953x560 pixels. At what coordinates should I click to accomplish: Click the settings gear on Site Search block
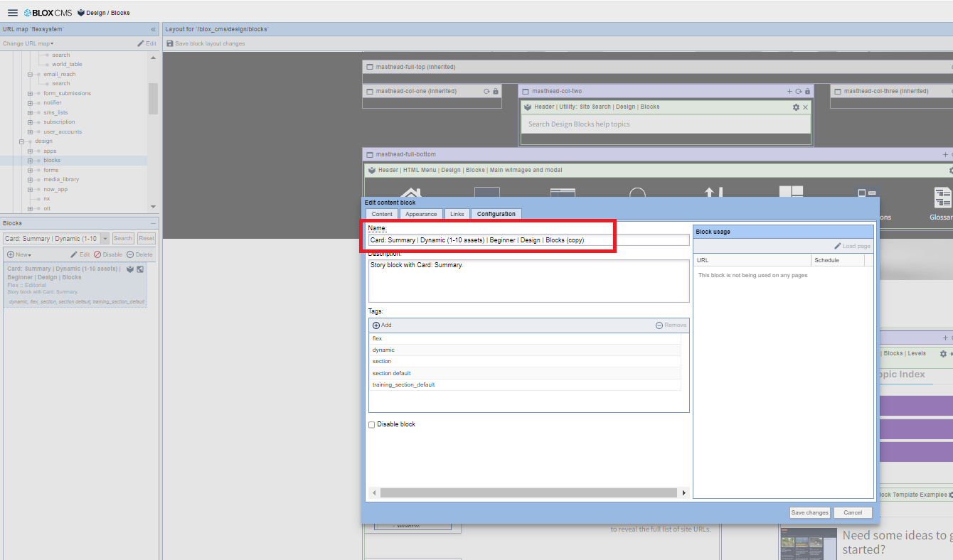(x=796, y=107)
